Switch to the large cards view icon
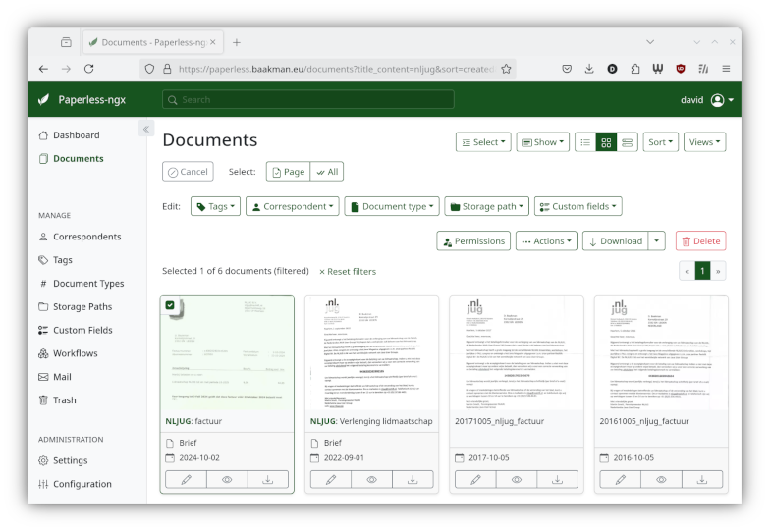This screenshot has height=532, width=770. tap(628, 142)
